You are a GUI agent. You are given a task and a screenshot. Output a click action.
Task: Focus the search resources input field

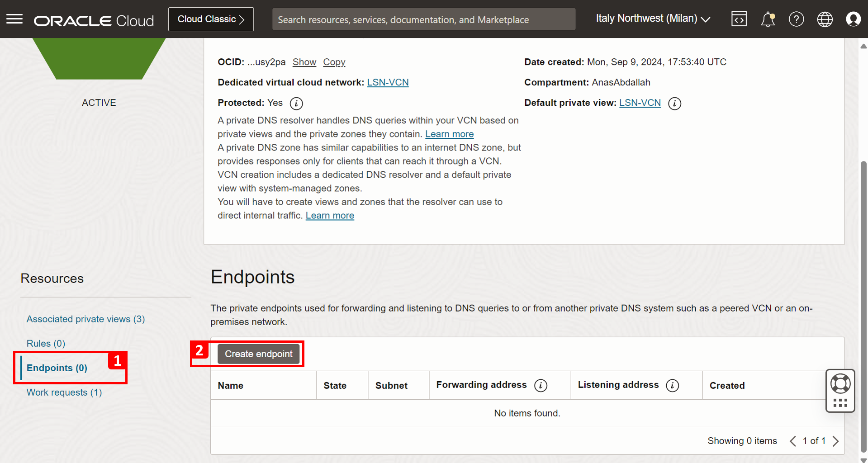click(x=423, y=19)
